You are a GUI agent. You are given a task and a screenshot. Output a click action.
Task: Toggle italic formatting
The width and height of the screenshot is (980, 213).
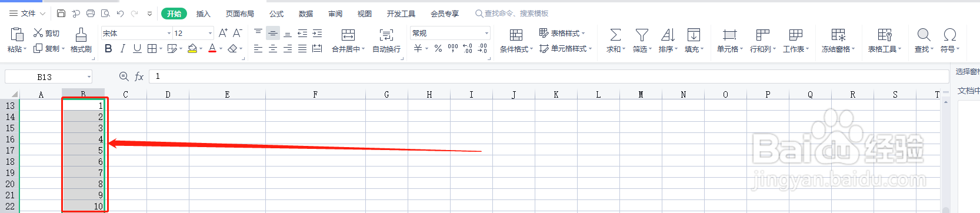pos(122,48)
